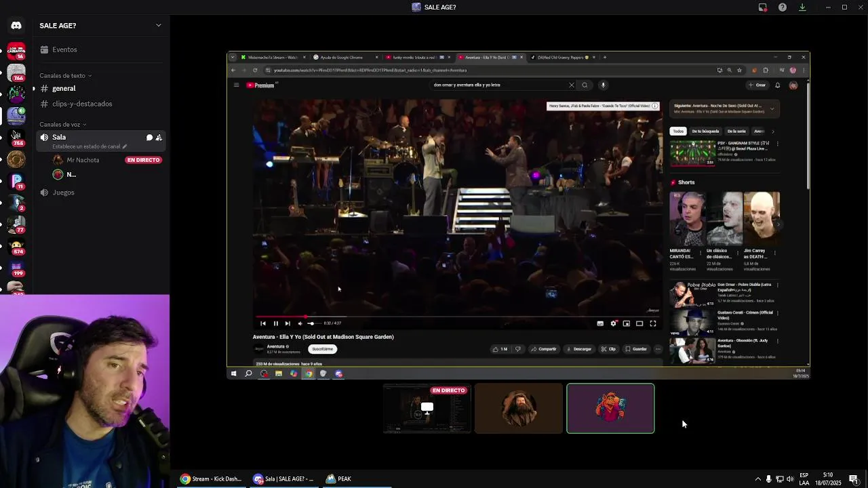Click Guardar button in streamed YouTube
This screenshot has height=488, width=868.
(636, 349)
